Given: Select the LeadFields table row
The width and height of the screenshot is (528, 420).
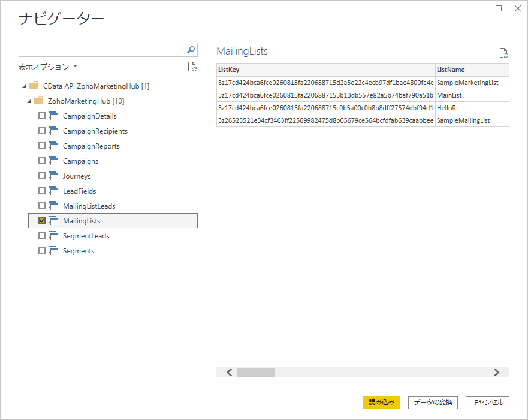Looking at the screenshot, I should tap(113, 191).
